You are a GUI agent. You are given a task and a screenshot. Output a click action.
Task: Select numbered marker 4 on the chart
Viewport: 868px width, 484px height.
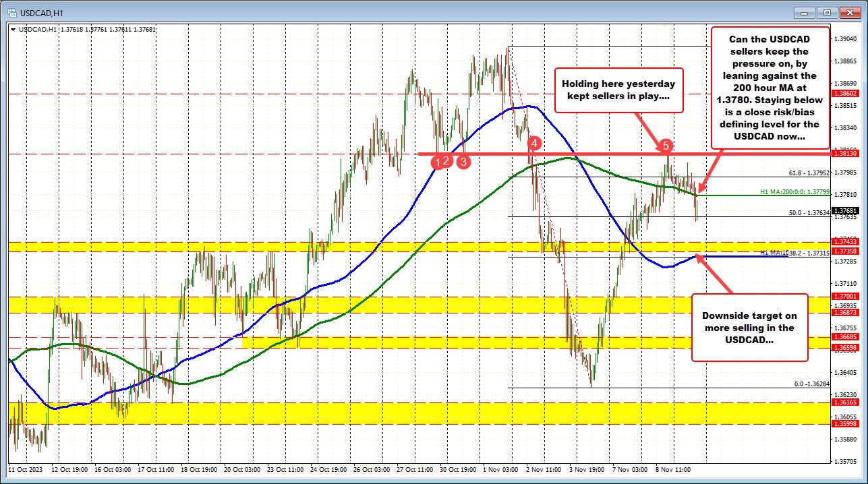pos(533,142)
